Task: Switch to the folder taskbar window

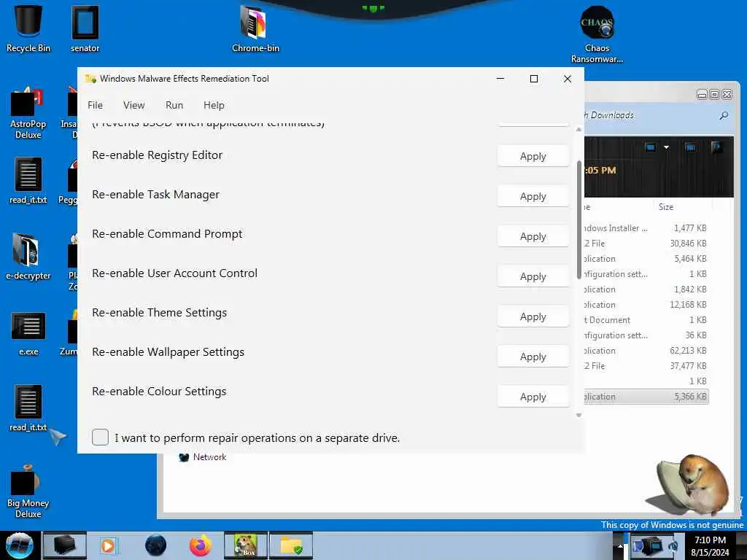Action: [291, 545]
